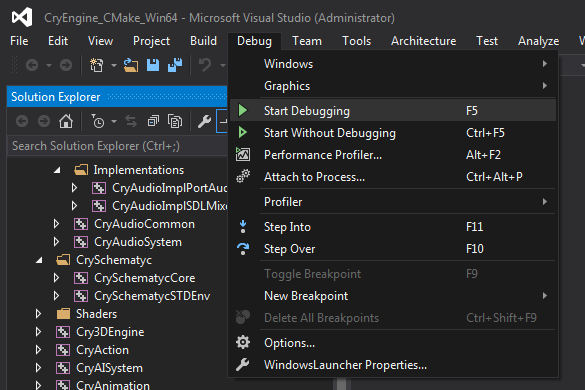This screenshot has height=390, width=585.
Task: Click the Save All toolbar icon
Action: tap(175, 65)
